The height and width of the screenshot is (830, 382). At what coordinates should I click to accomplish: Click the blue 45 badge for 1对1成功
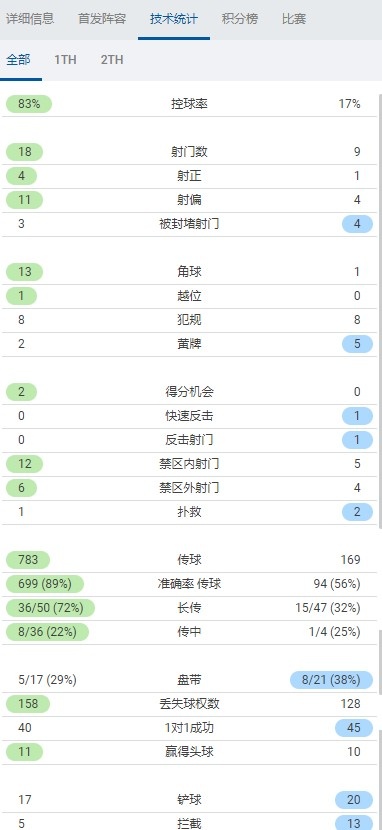tap(354, 728)
